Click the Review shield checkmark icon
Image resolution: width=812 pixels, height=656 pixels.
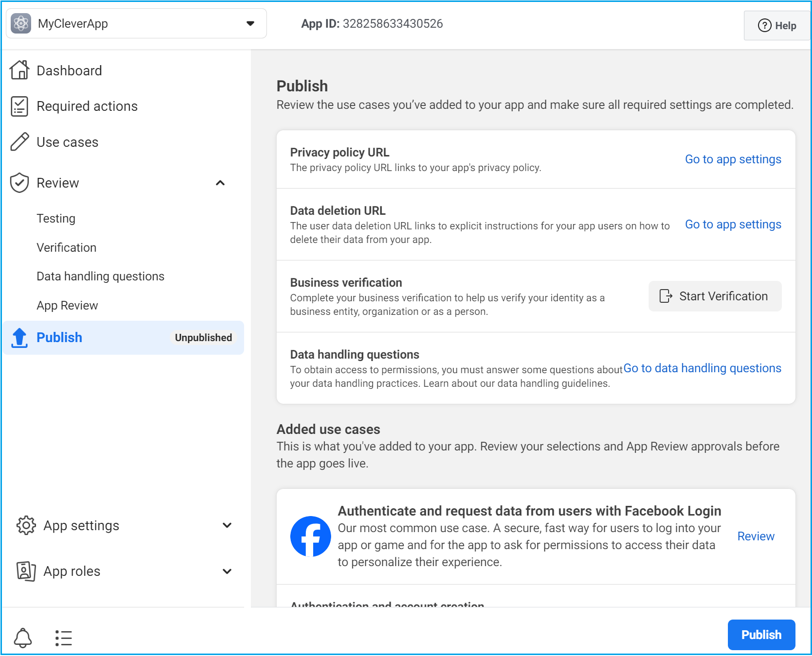tap(19, 183)
